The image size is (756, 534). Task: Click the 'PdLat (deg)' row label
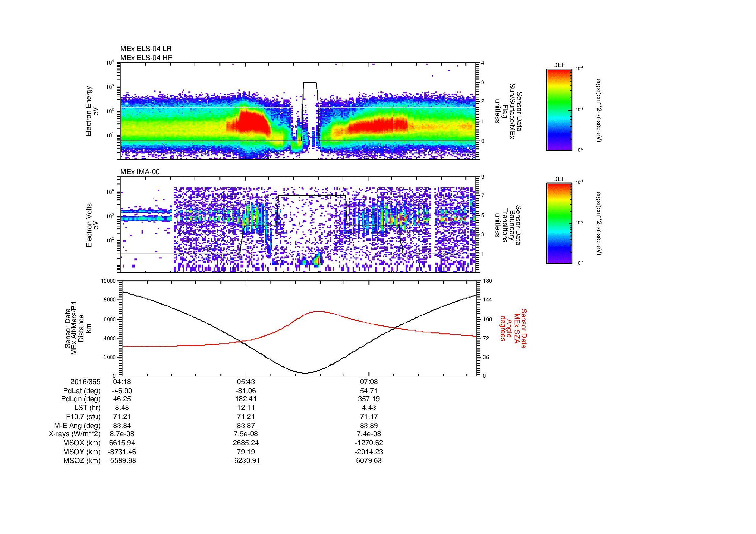coord(82,391)
